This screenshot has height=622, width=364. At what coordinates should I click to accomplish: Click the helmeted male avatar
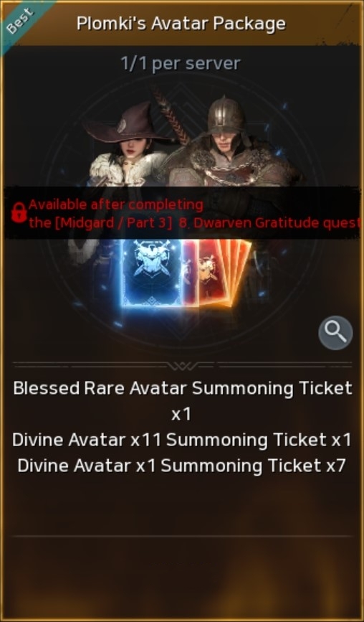click(226, 142)
